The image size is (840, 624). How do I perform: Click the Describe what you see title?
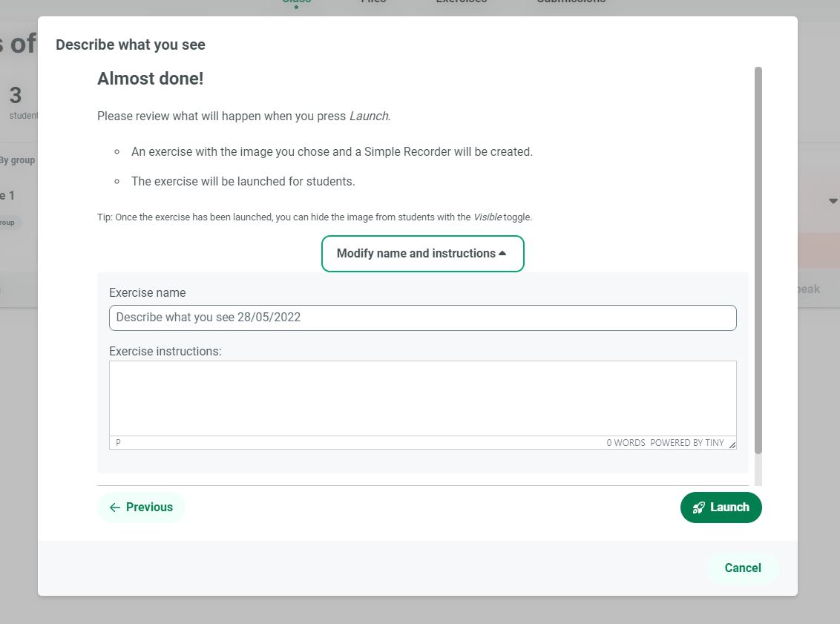tap(131, 45)
